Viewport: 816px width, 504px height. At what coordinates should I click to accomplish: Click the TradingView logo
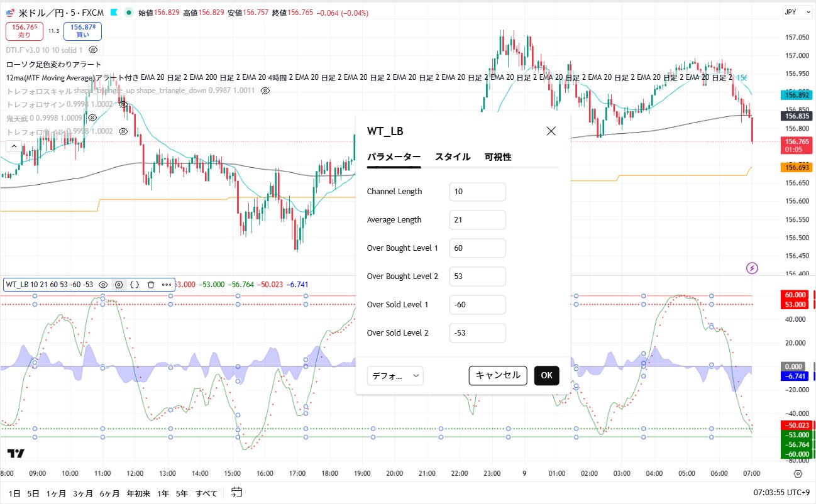click(16, 453)
